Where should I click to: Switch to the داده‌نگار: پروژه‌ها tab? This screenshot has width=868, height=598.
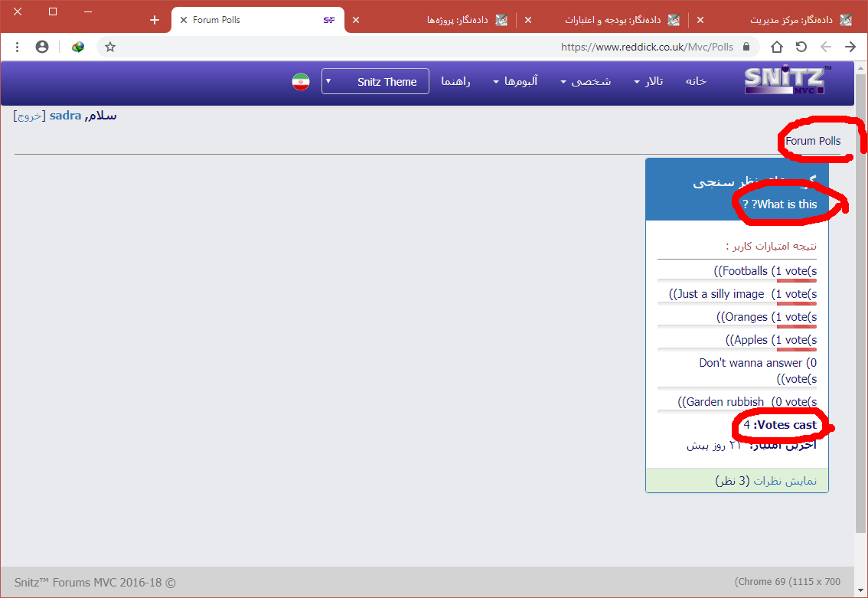point(458,20)
